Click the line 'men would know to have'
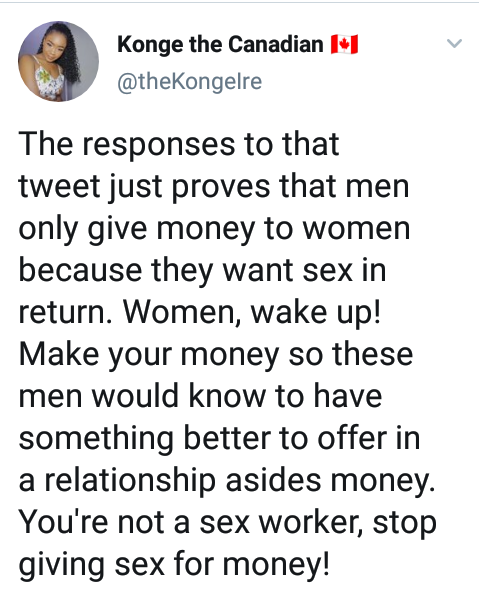Viewport: 479px width, 590px height. tap(200, 396)
